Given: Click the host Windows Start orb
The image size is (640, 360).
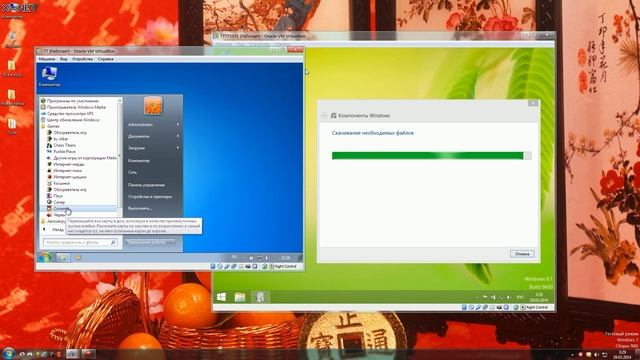Looking at the screenshot, I should point(8,353).
